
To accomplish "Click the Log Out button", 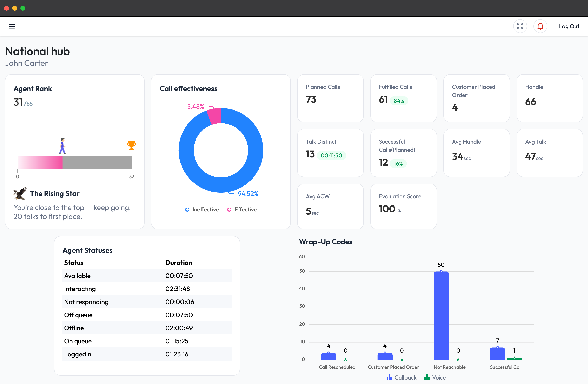I will (x=569, y=26).
